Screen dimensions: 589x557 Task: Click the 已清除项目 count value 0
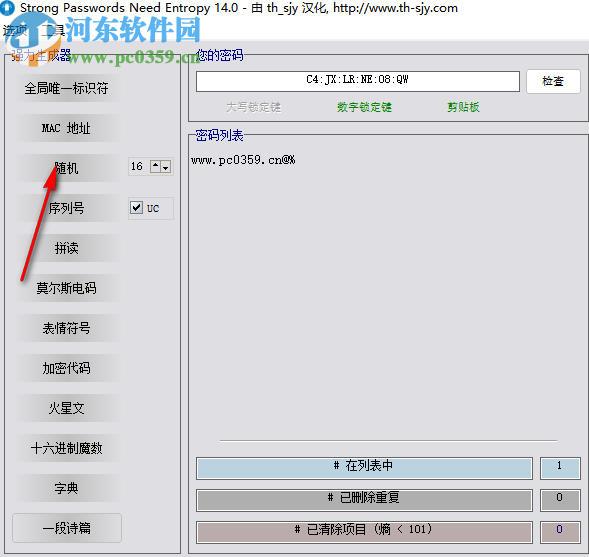click(x=560, y=532)
